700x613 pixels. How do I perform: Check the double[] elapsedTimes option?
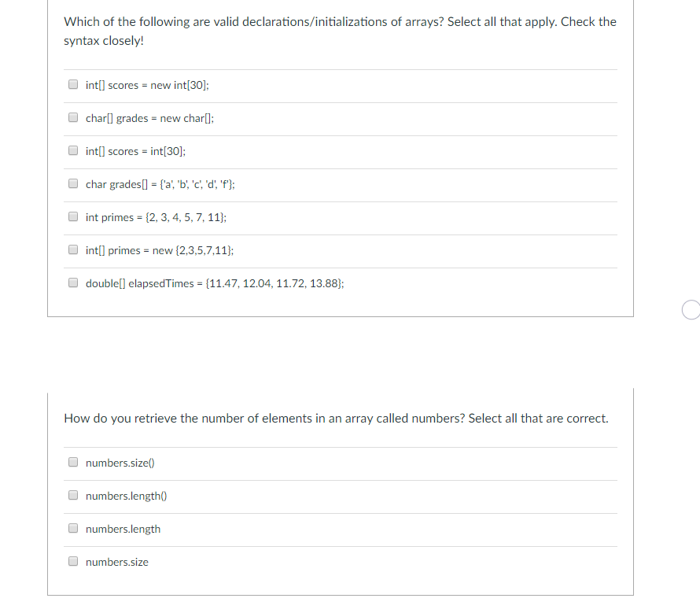[x=72, y=282]
